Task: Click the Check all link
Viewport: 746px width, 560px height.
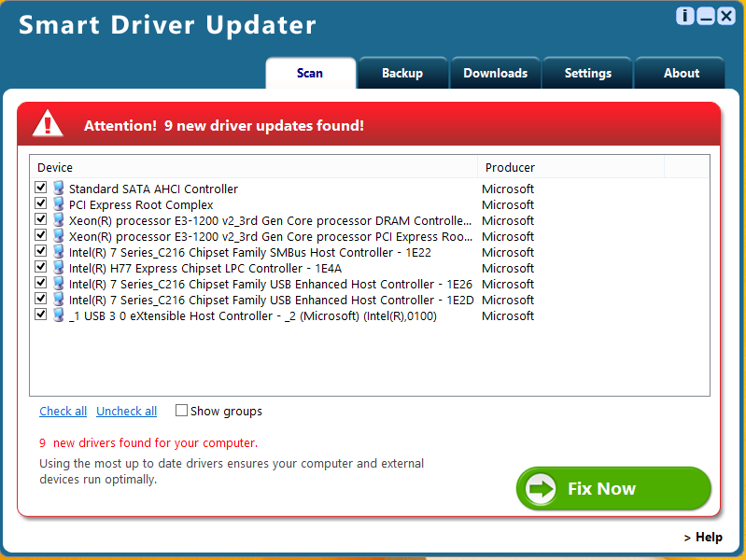Action: [x=63, y=411]
